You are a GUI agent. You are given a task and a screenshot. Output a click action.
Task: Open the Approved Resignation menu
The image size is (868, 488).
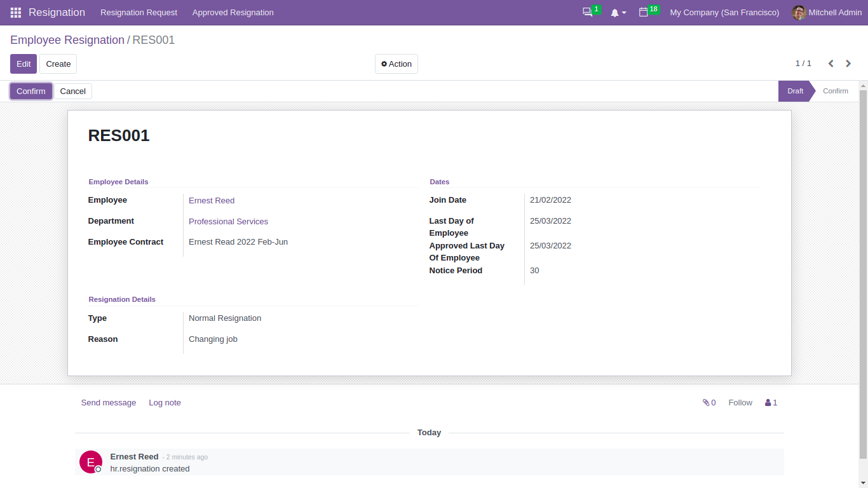click(x=233, y=12)
